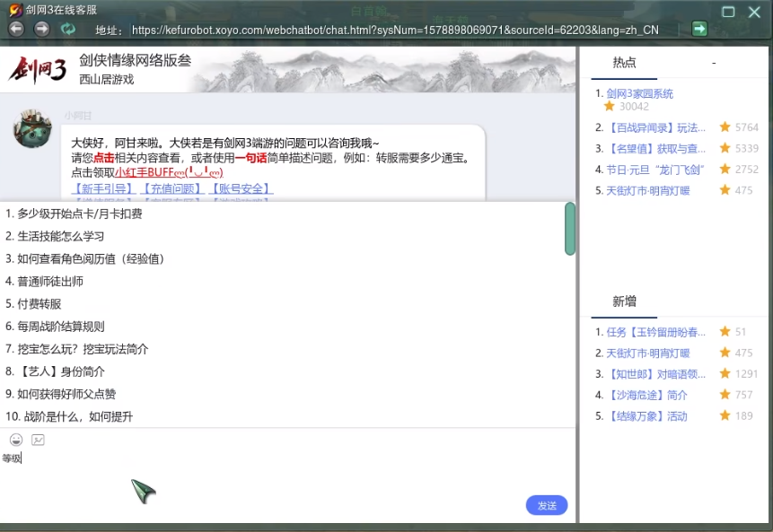Click the browser back arrow icon
The width and height of the screenshot is (773, 532).
16,29
